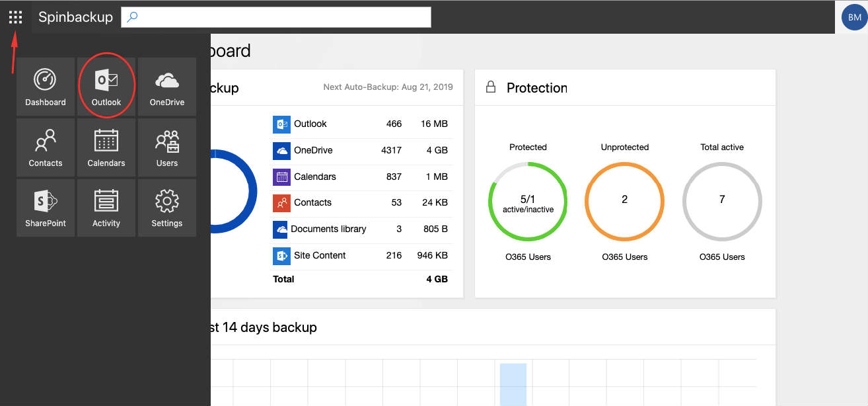The height and width of the screenshot is (406, 868).
Task: Select the Outlook row label in list
Action: (x=310, y=124)
